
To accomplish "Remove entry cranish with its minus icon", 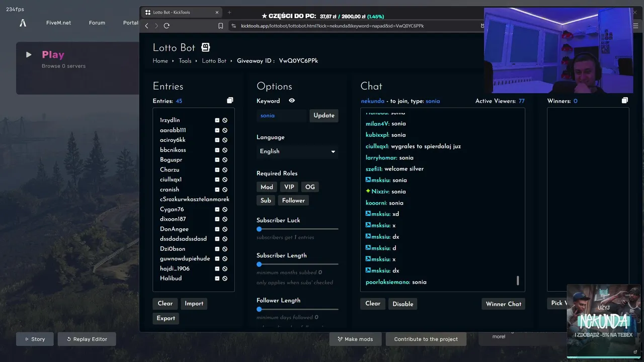I will [217, 190].
